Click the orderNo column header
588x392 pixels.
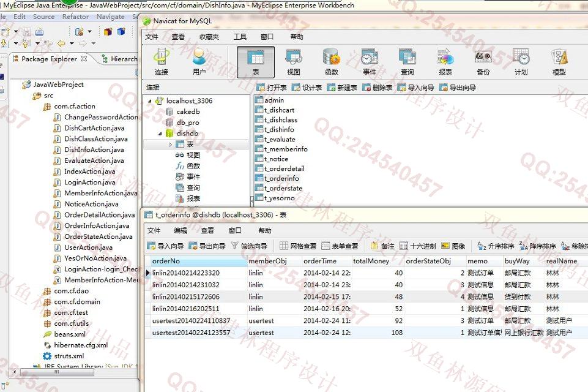click(199, 261)
